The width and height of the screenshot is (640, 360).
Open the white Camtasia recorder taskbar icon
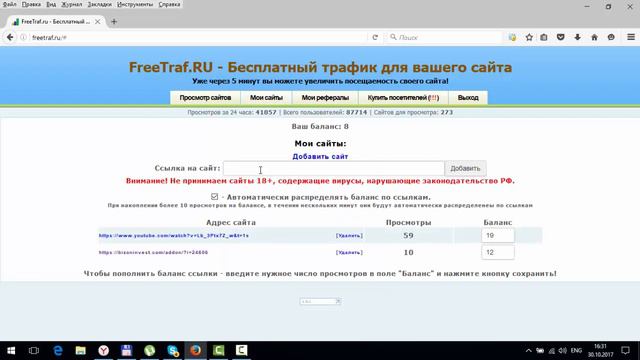point(241,350)
